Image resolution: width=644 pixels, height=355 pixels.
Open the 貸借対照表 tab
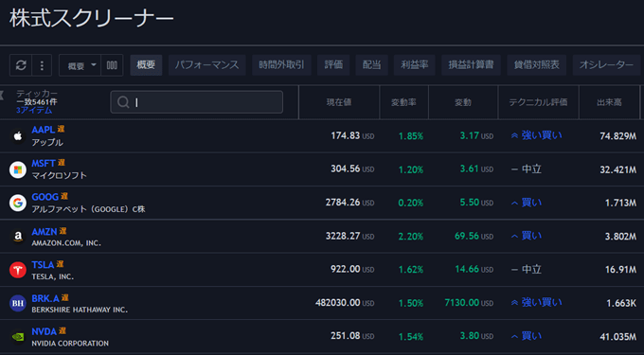(x=536, y=64)
